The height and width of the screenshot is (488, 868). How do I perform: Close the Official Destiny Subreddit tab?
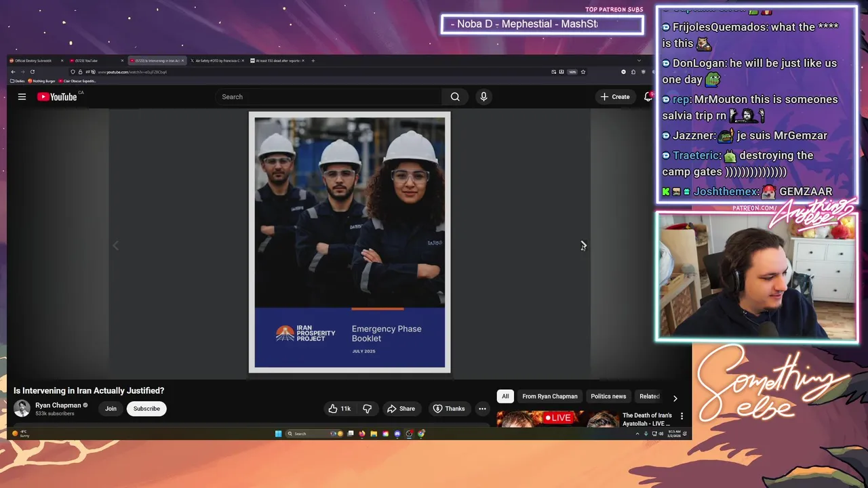[x=62, y=60]
